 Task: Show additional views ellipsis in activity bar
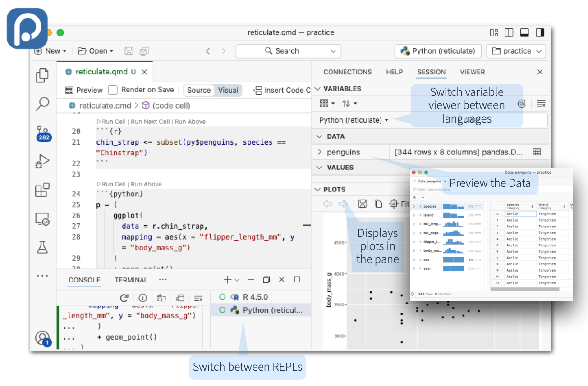pos(42,276)
